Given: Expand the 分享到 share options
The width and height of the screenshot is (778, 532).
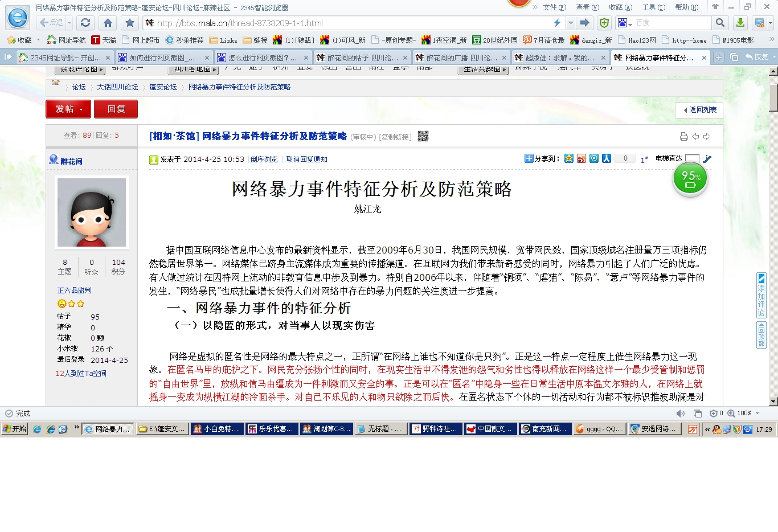Looking at the screenshot, I should coord(529,158).
